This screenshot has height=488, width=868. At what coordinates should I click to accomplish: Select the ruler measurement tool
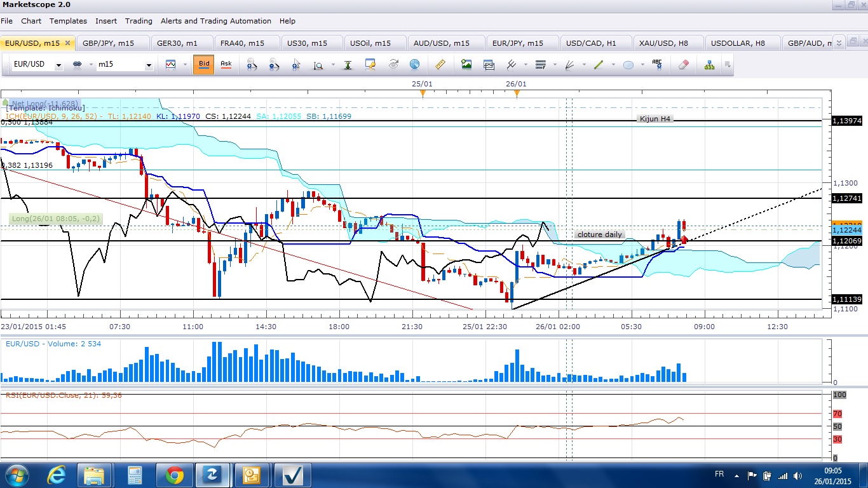(x=440, y=65)
